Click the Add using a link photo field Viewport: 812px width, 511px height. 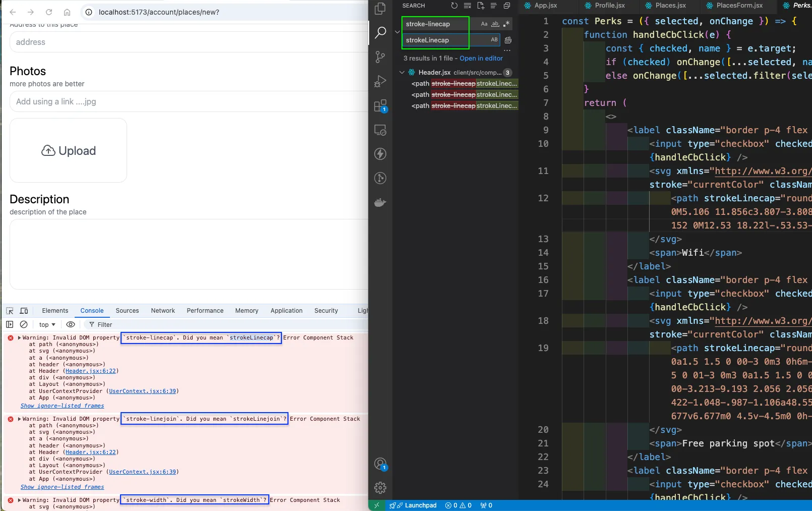pos(189,101)
